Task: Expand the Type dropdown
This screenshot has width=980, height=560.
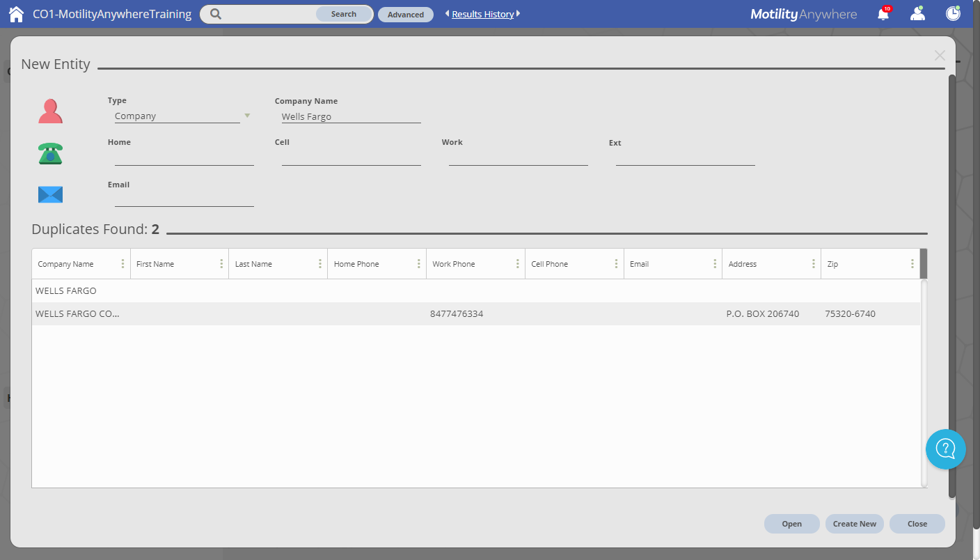Action: tap(247, 116)
